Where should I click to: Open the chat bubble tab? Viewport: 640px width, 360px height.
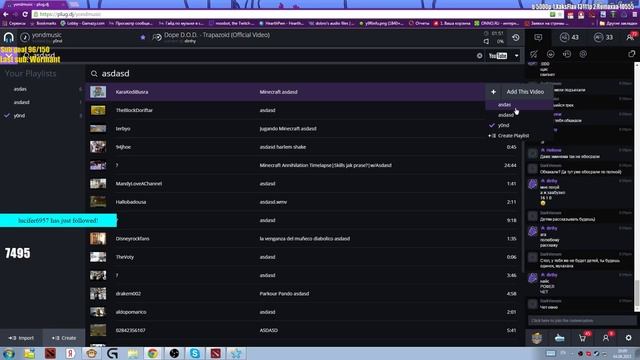click(x=538, y=38)
